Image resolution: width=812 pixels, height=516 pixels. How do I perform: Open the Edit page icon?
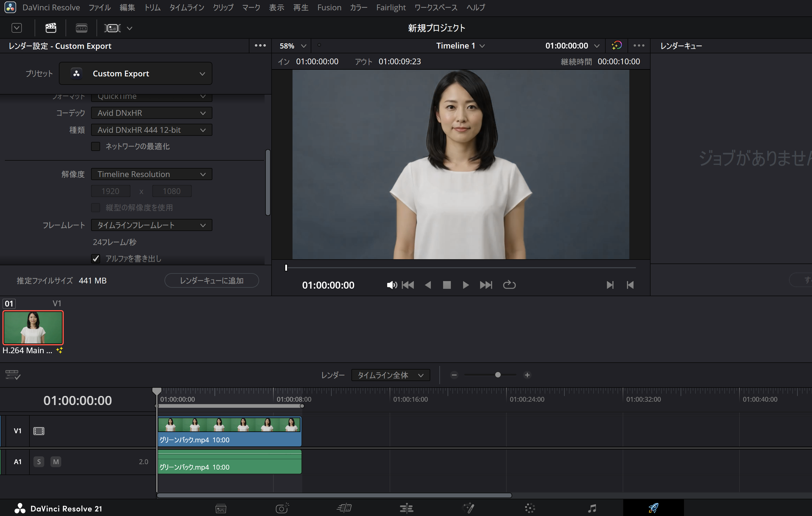click(406, 508)
